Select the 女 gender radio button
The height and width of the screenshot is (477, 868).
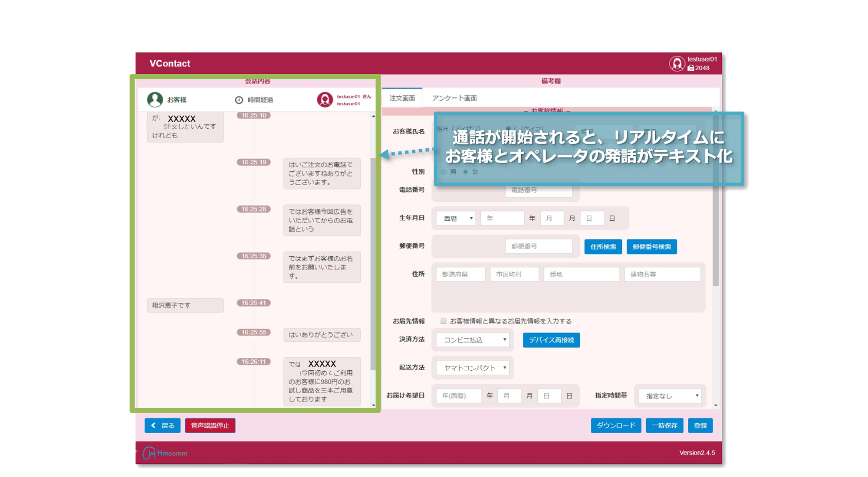[466, 172]
